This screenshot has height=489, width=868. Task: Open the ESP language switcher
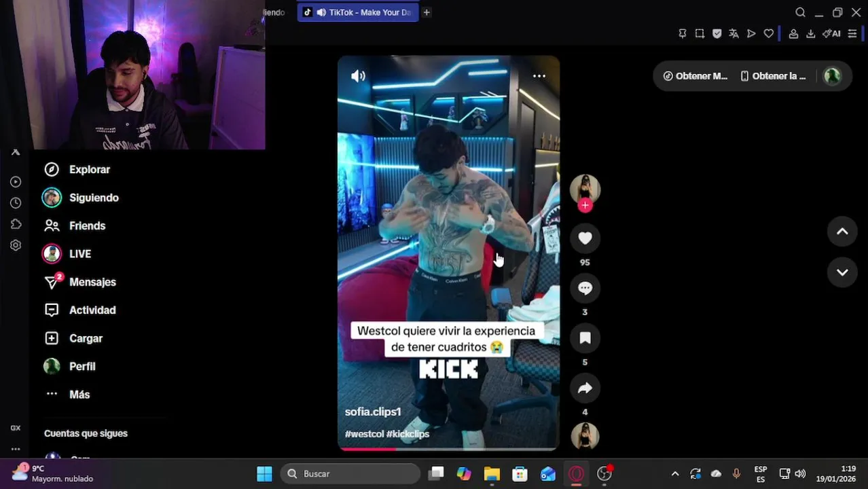click(x=761, y=474)
